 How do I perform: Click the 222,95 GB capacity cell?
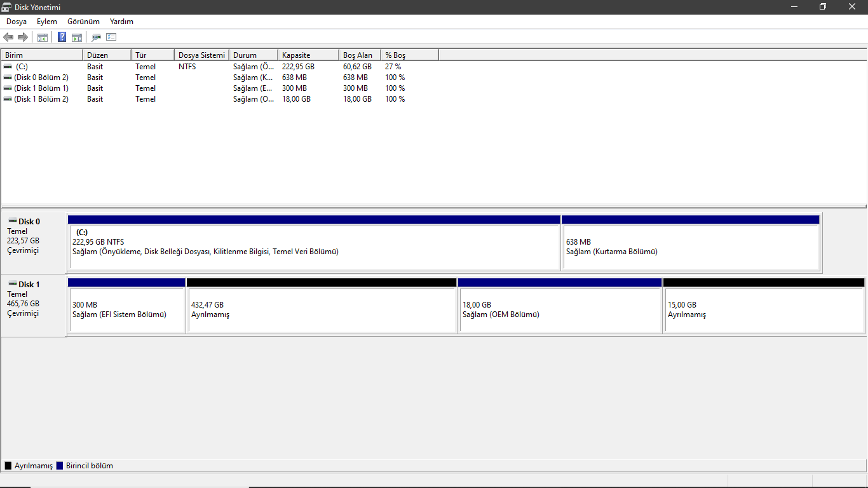(x=298, y=66)
